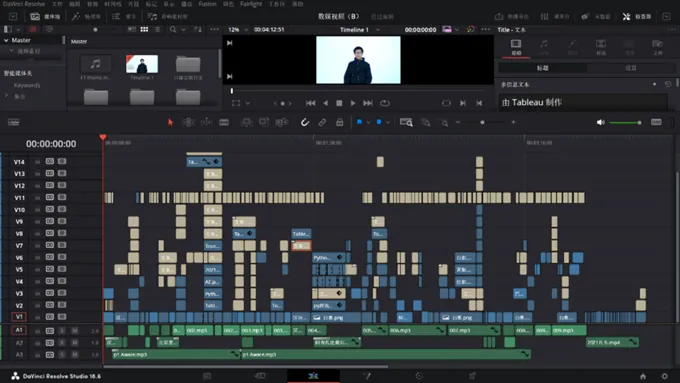Select the music note audio clip thumbnail
Image resolution: width=680 pixels, height=383 pixels.
[95, 64]
